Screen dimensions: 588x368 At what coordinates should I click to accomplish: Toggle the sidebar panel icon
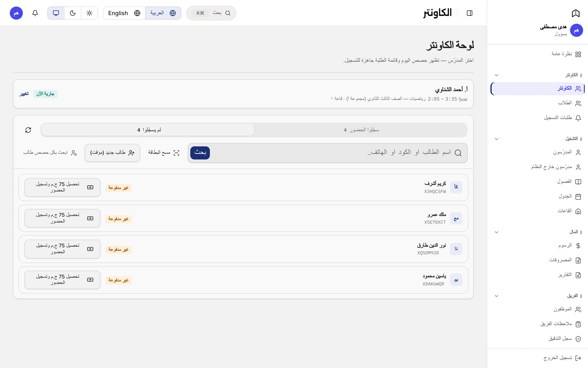(x=469, y=13)
